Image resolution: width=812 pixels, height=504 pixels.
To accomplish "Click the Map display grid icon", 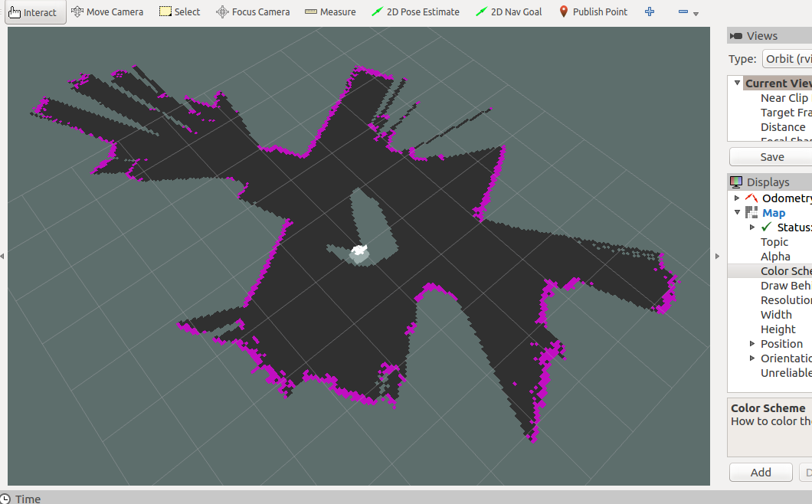I will click(x=751, y=212).
